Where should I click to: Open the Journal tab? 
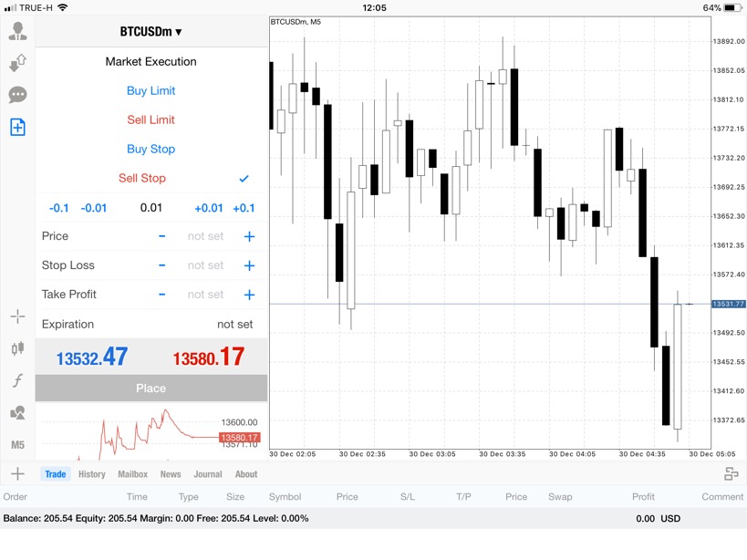(207, 474)
